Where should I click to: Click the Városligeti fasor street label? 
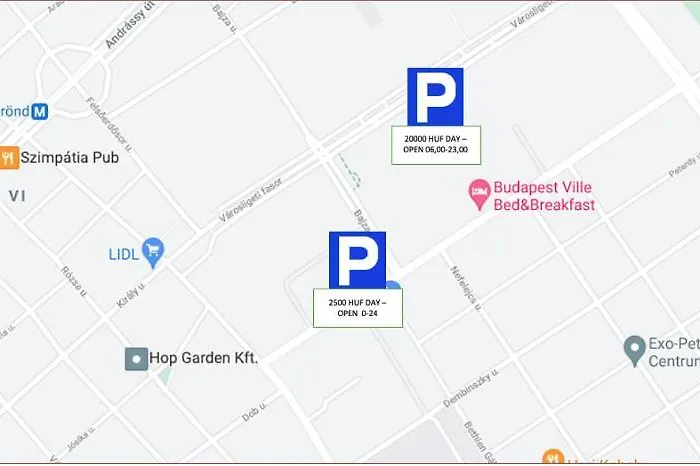(x=251, y=200)
